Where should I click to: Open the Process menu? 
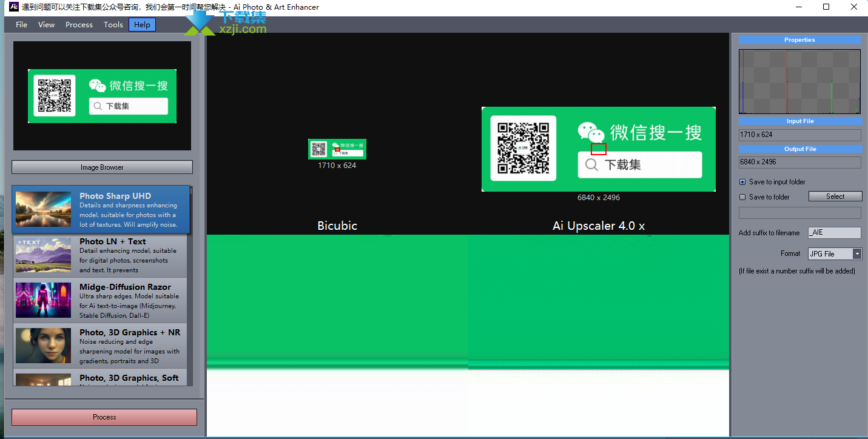coord(79,25)
